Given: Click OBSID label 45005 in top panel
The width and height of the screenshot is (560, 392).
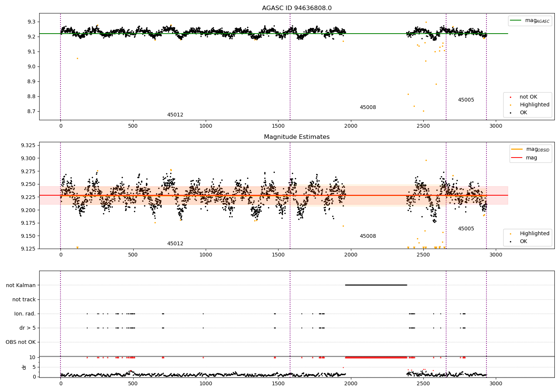Looking at the screenshot, I should pyautogui.click(x=466, y=100).
